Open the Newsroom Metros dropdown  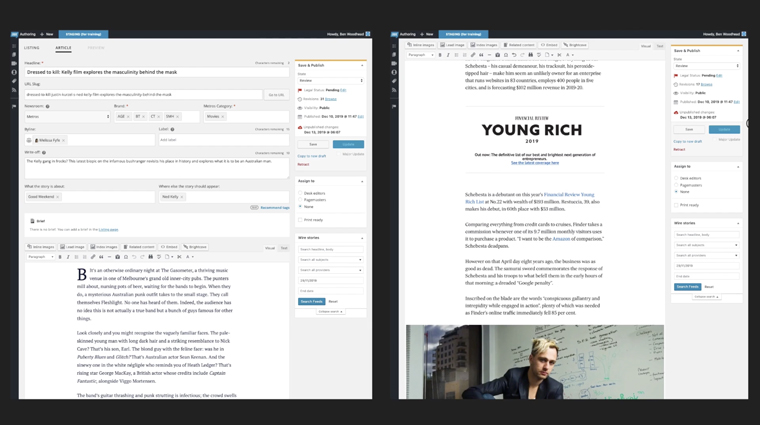67,117
